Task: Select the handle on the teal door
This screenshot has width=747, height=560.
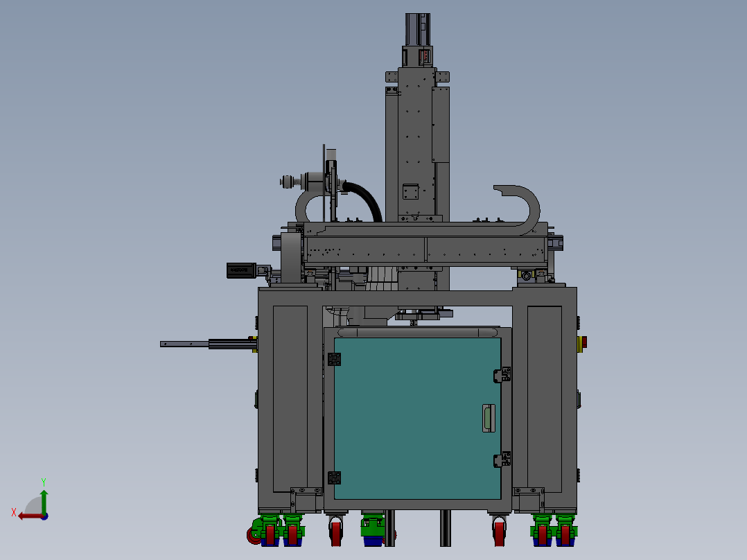Action: (x=489, y=418)
